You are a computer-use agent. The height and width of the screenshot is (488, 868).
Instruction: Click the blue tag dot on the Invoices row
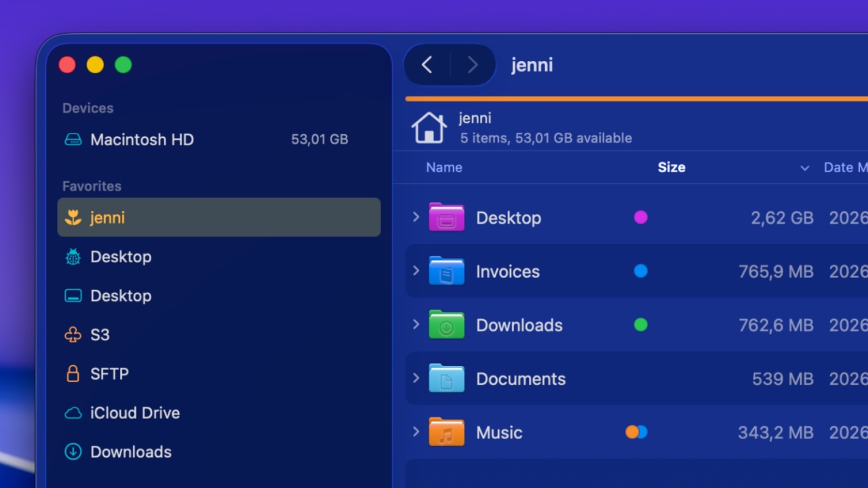(x=641, y=271)
